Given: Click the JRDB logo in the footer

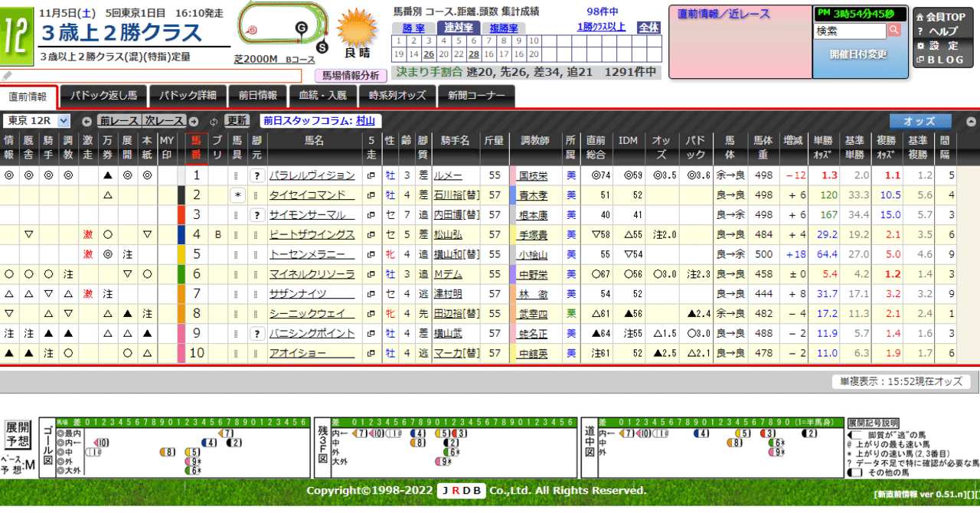Looking at the screenshot, I should point(460,491).
